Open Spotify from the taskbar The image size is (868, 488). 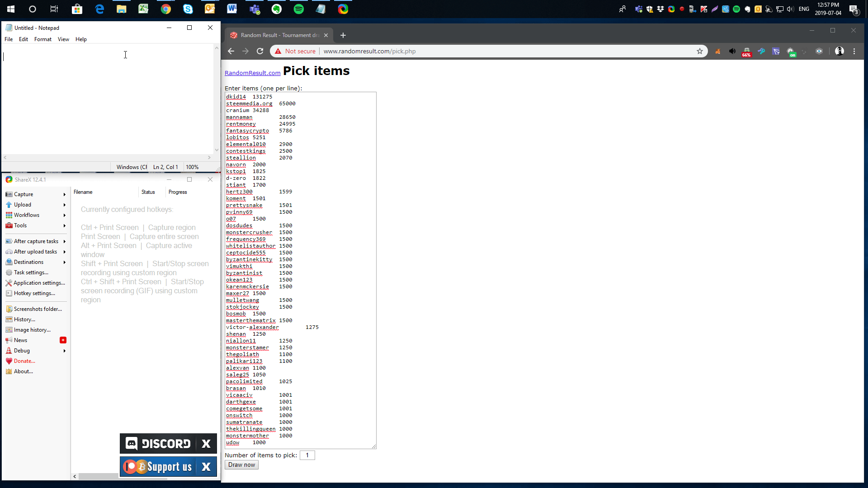click(299, 9)
